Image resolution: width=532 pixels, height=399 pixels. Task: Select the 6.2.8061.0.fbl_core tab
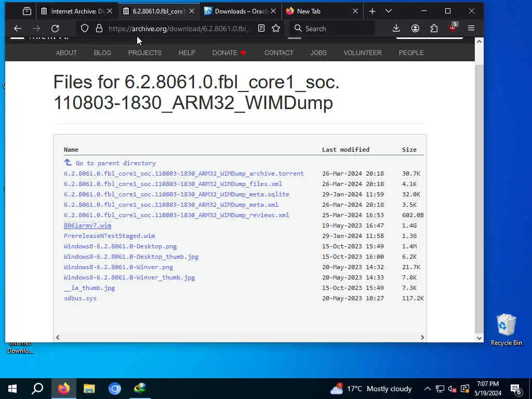[x=158, y=11]
